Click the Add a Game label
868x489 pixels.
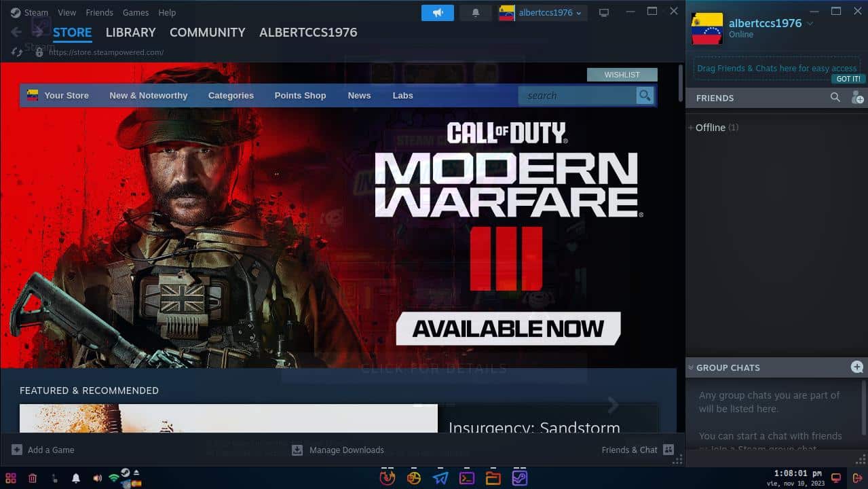51,450
